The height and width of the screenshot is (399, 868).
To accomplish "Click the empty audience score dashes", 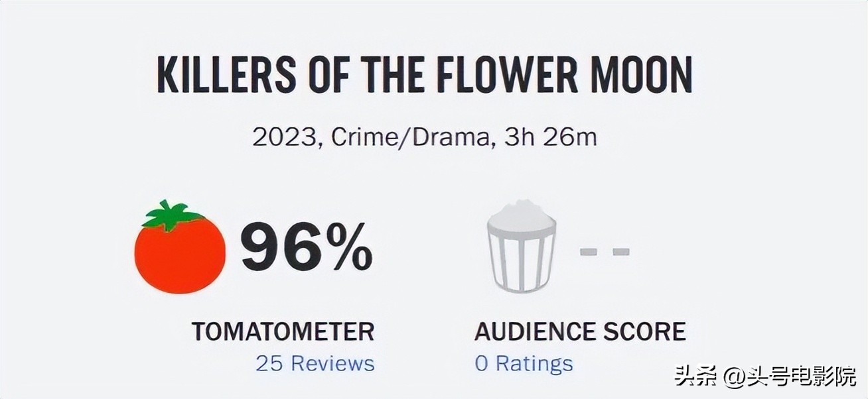I will (604, 252).
